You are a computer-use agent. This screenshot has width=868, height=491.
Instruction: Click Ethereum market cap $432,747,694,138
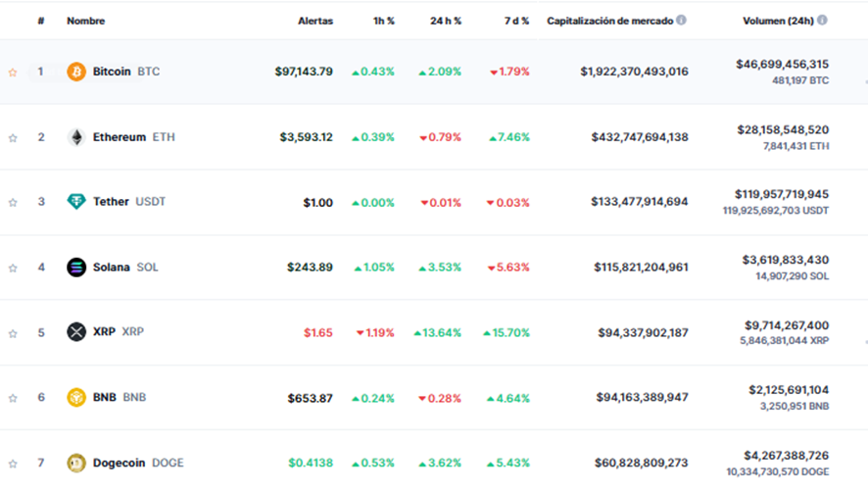(x=640, y=137)
